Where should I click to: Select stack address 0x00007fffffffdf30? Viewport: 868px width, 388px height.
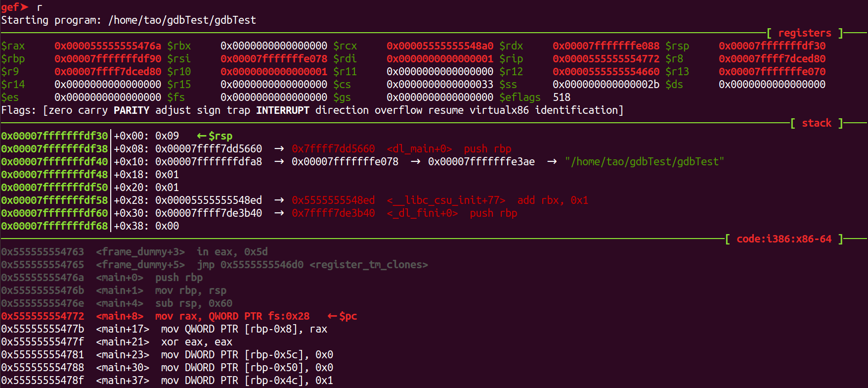pyautogui.click(x=54, y=136)
